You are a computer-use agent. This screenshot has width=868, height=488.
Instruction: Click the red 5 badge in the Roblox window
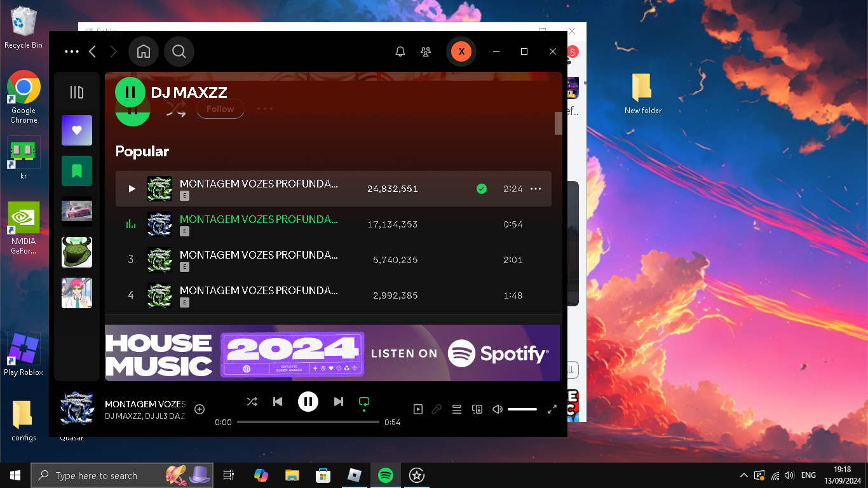click(x=572, y=52)
